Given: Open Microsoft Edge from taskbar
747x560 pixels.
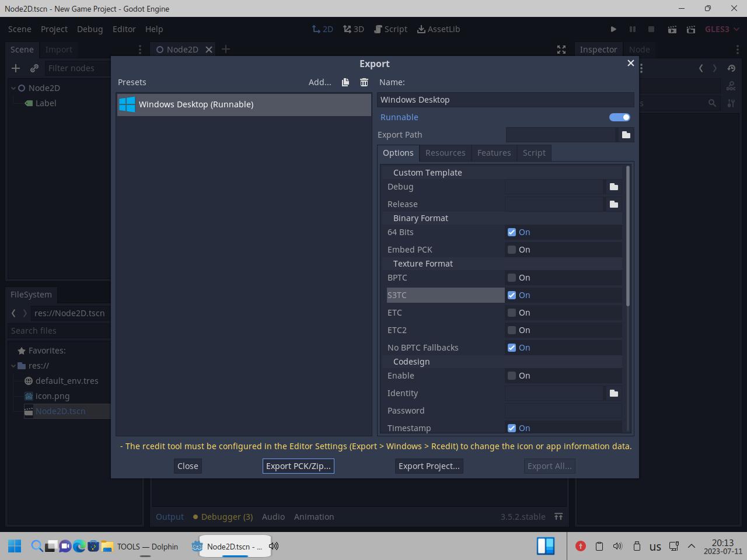Looking at the screenshot, I should pos(79,546).
